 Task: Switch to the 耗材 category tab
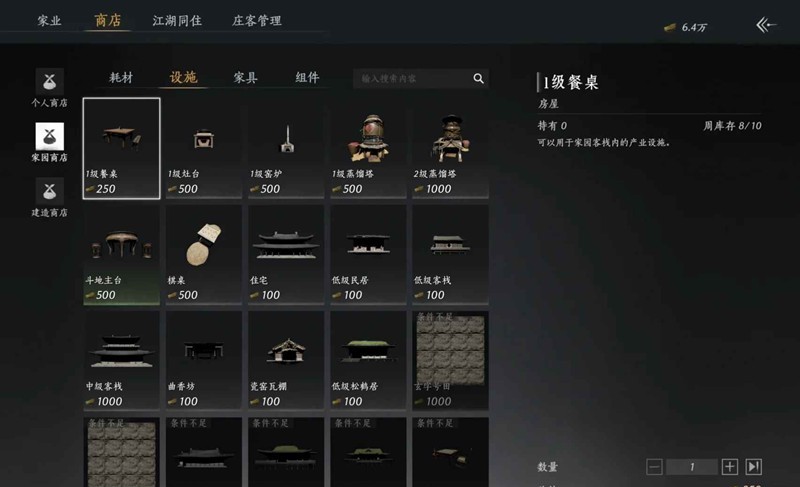click(121, 78)
